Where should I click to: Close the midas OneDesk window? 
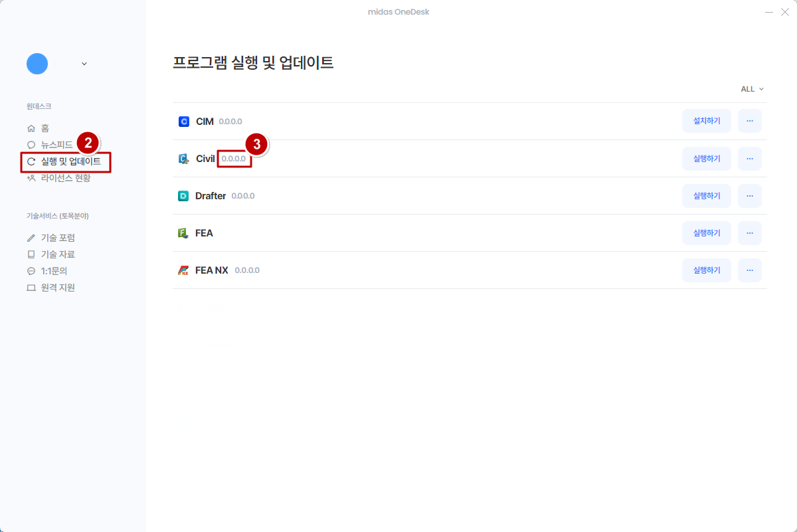(785, 12)
